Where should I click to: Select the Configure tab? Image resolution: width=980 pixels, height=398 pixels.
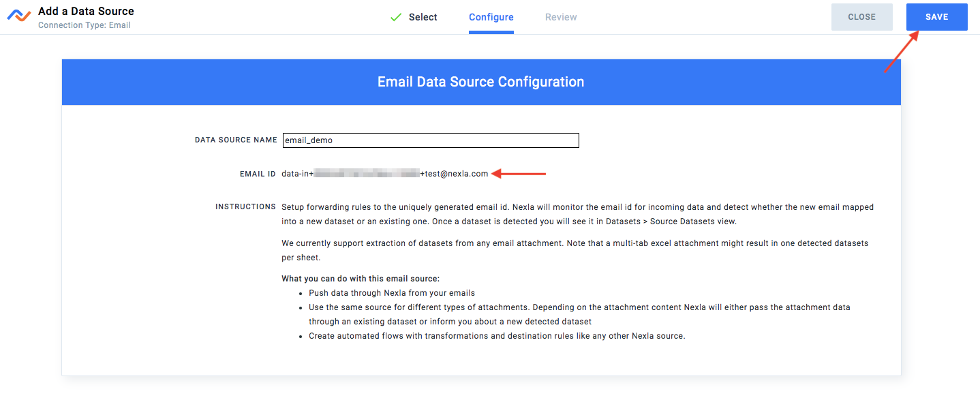(491, 17)
